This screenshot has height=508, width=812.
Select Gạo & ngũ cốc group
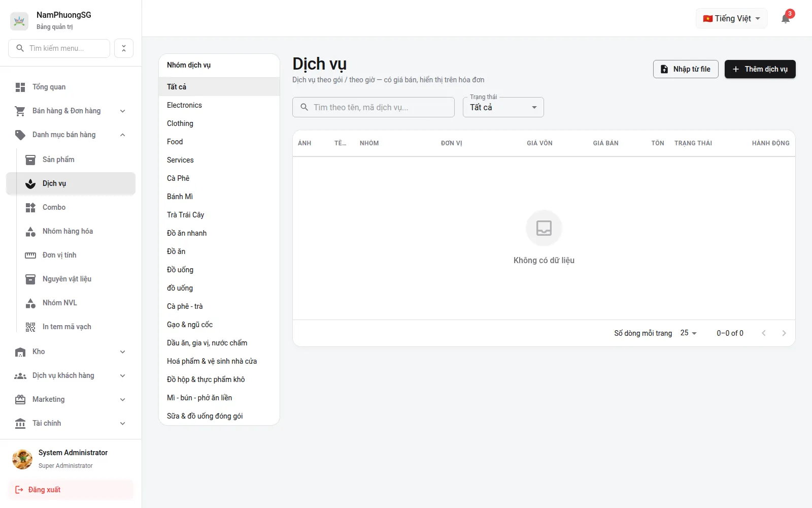[x=219, y=325]
